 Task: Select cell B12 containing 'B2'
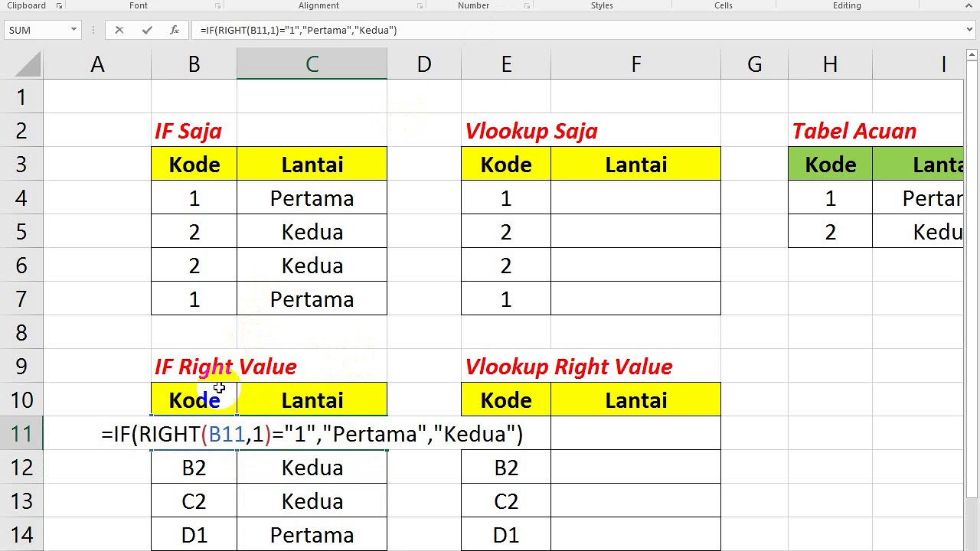(x=194, y=468)
